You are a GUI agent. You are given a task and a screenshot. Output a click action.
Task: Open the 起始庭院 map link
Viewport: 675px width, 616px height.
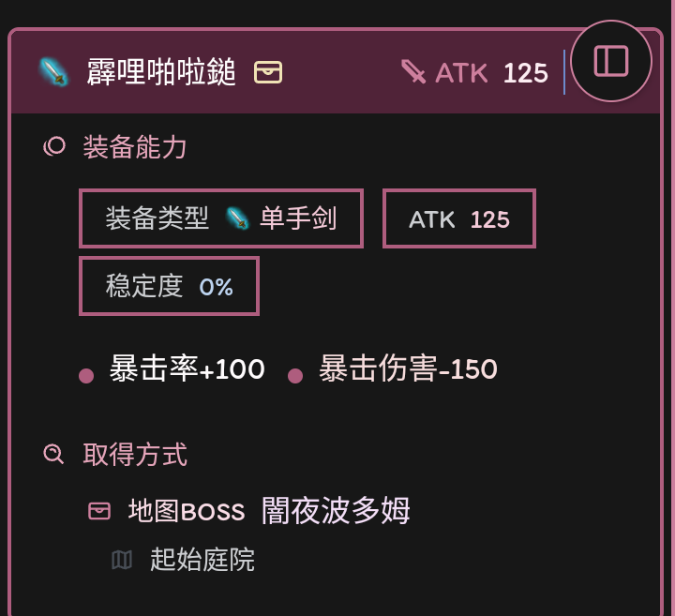click(202, 560)
